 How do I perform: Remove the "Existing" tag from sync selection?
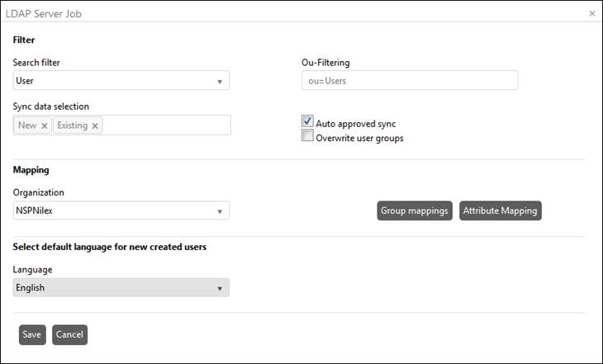(x=95, y=125)
